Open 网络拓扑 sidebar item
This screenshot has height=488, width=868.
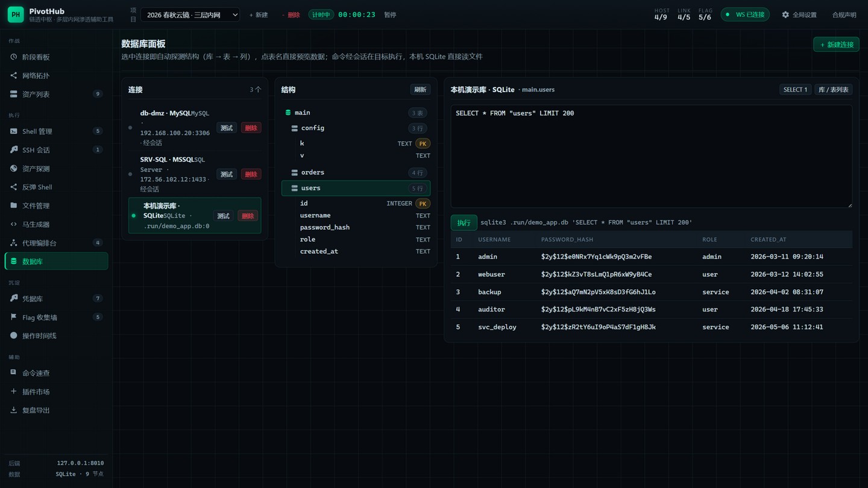point(56,76)
